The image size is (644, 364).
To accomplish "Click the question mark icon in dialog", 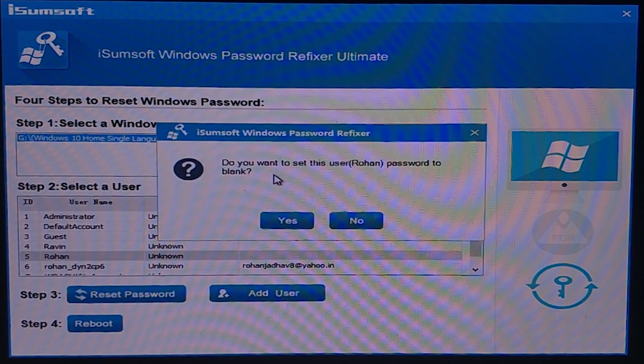I will click(188, 169).
